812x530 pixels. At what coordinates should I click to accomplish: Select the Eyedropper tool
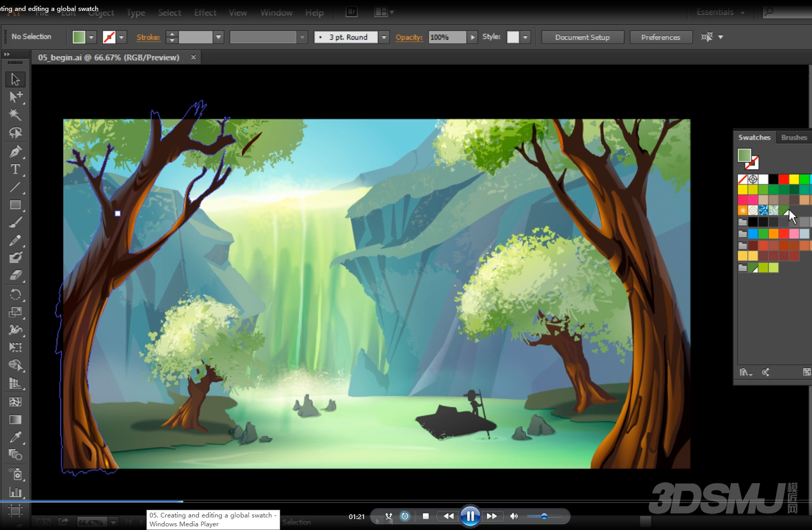tap(15, 437)
